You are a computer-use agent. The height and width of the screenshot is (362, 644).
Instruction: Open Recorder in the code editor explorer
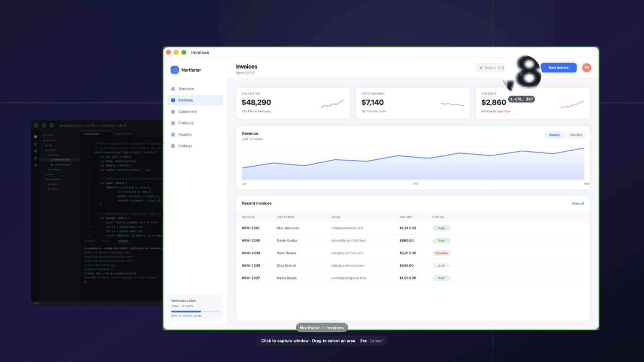[55, 189]
